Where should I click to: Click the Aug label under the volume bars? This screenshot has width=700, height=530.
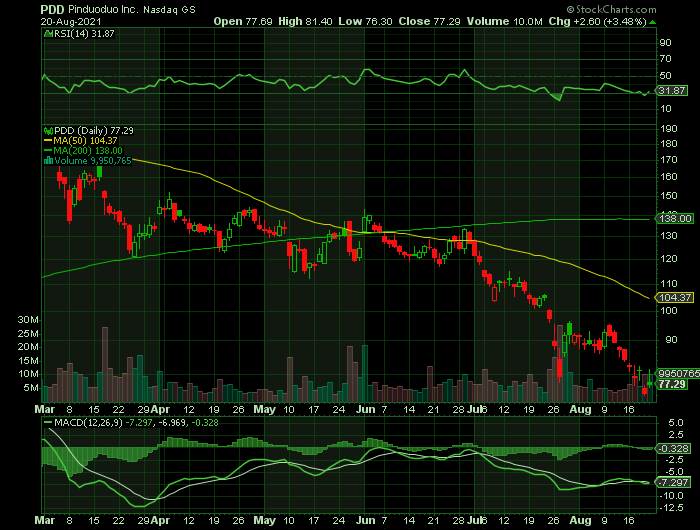[580, 409]
